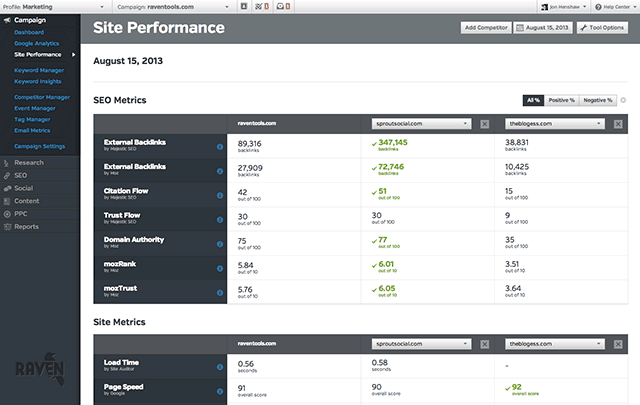Show info icon for mozTrust
Viewport: 640px width, 405px height.
point(220,293)
